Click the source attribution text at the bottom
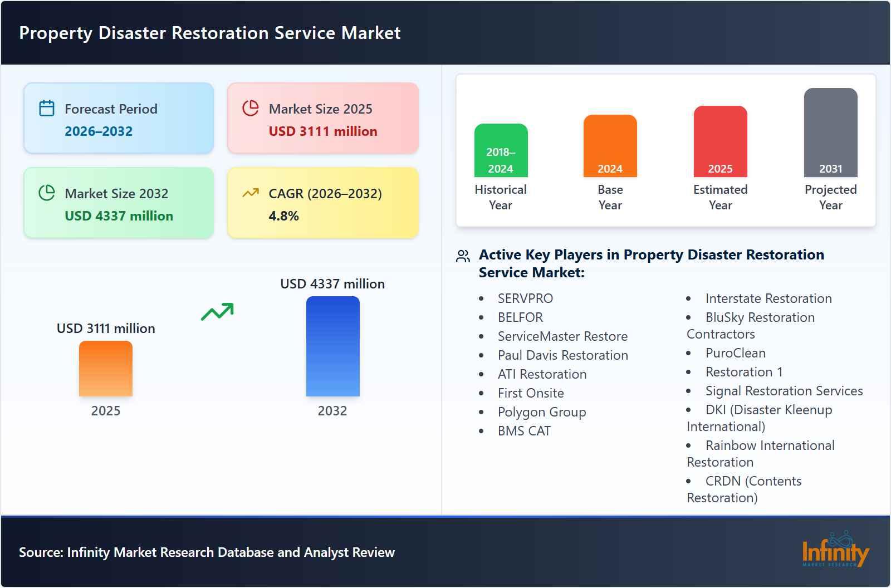Image resolution: width=891 pixels, height=588 pixels. pos(207,553)
